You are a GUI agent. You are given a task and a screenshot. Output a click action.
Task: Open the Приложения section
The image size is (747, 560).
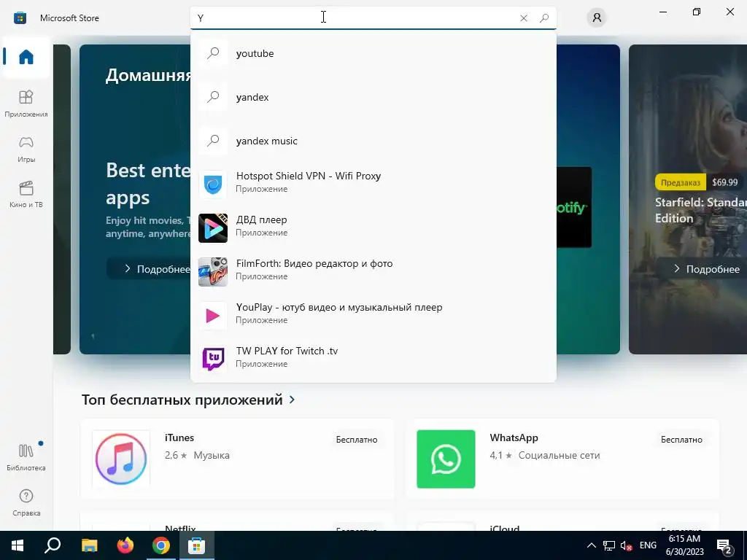(x=26, y=104)
